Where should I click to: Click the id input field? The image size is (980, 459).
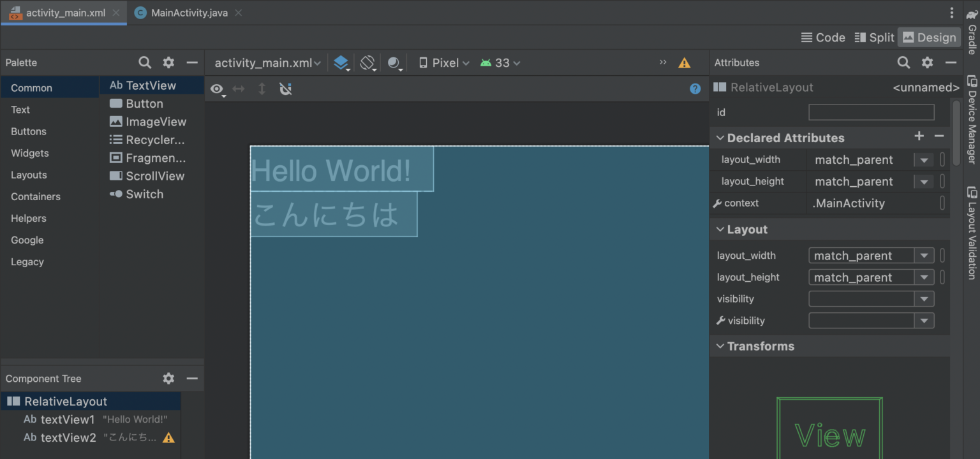coord(872,112)
